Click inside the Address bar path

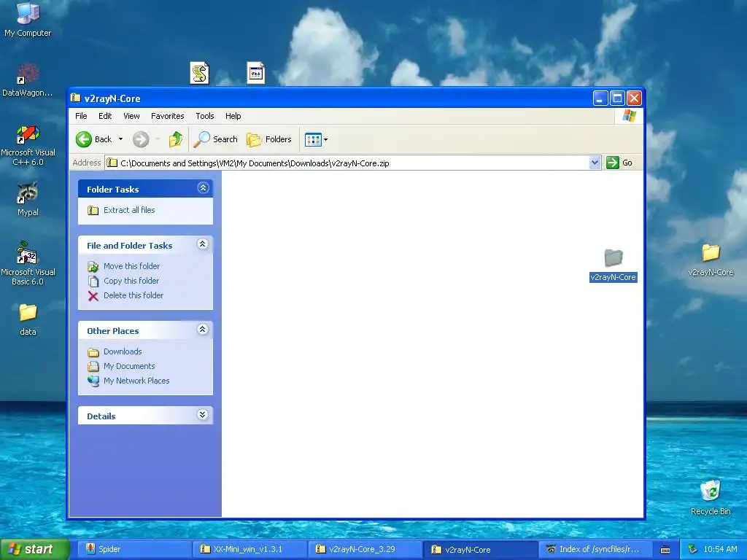pos(347,163)
